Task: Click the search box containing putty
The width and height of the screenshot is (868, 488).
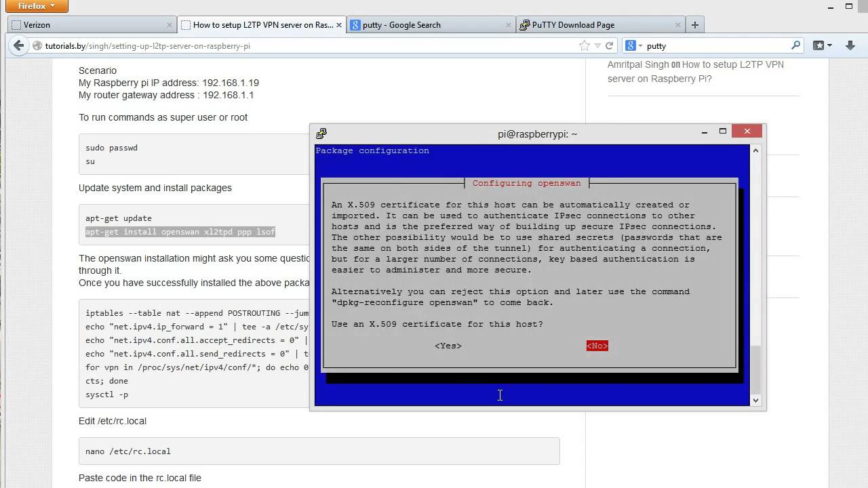Action: tap(715, 45)
